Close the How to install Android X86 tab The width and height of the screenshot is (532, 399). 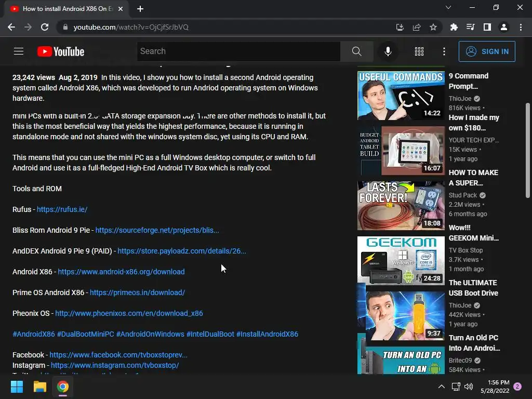[x=121, y=9]
